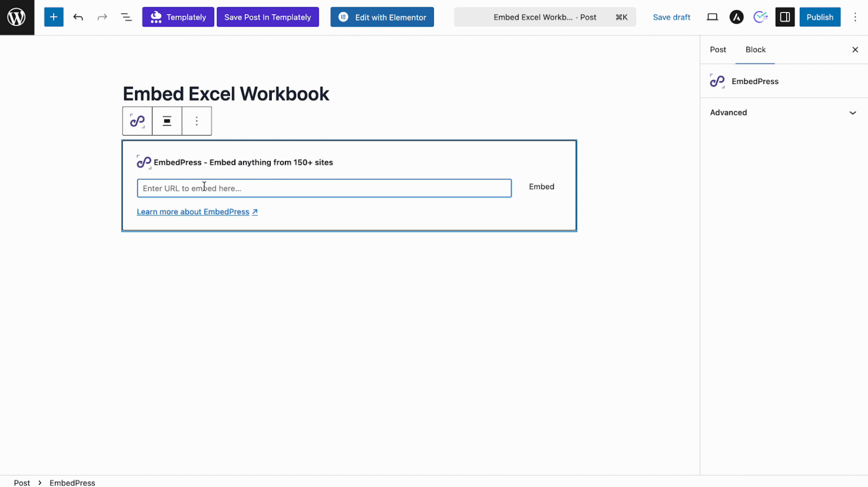Click the desktop preview laptop icon
This screenshot has height=487, width=868.
click(712, 17)
